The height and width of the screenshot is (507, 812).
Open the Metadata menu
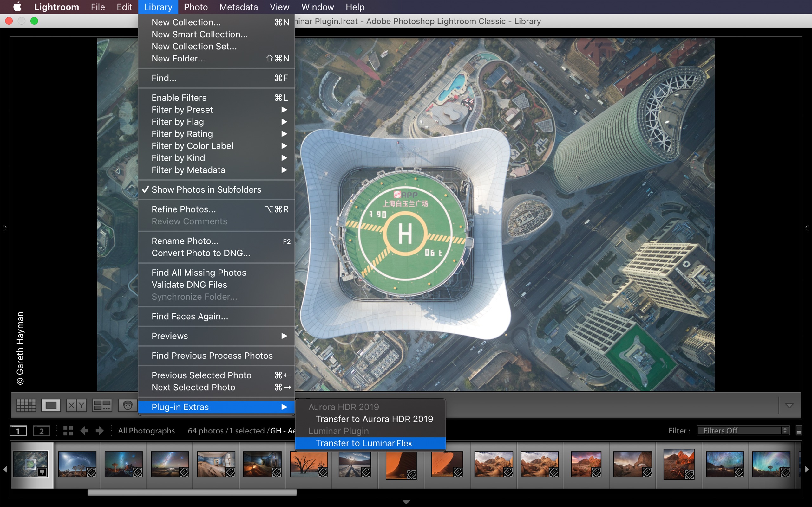[238, 7]
